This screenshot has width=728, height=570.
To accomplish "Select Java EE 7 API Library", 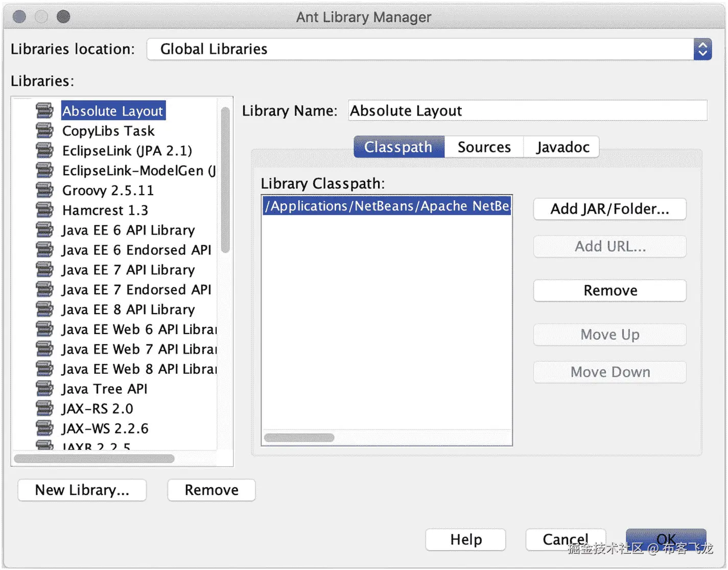I will (x=128, y=270).
